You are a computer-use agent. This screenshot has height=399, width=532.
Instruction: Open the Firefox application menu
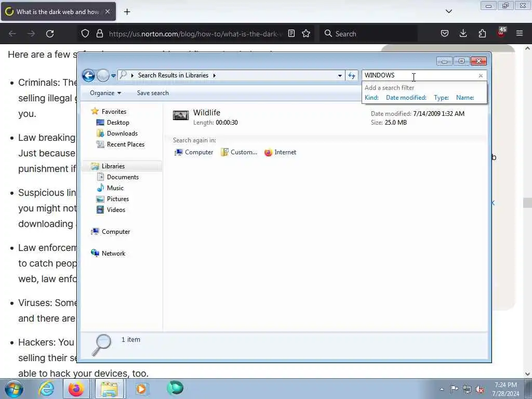[520, 33]
